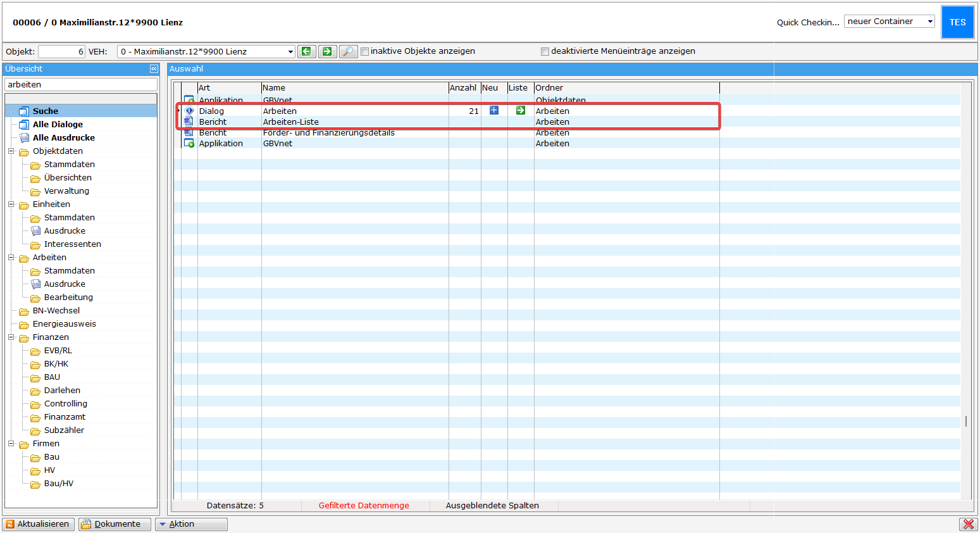Enable inaktive Objekte anzeigen checkbox
Viewport: 980px width, 533px height.
pos(365,52)
